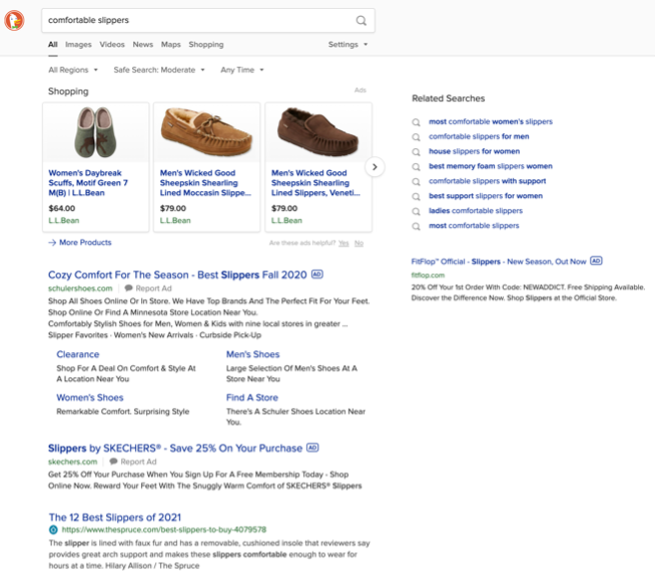Viewport: 660px width, 583px height.
Task: Click the thespruce.com best-slippers URL
Action: 164,530
